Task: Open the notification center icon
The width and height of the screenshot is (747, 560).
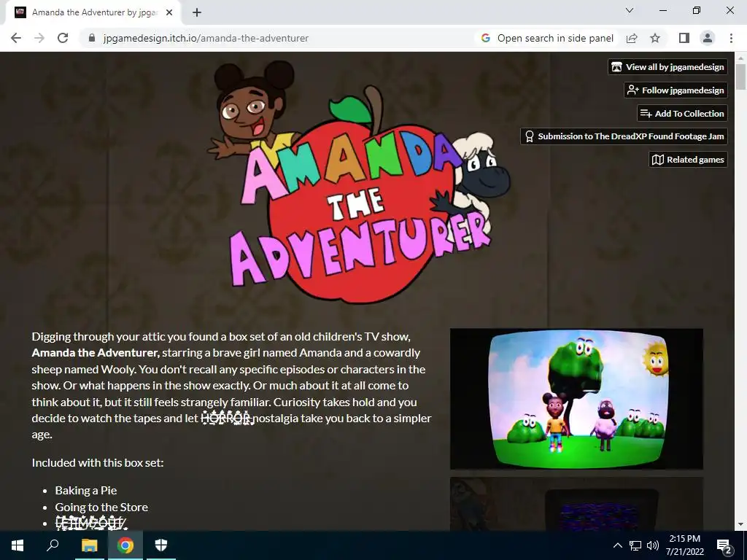Action: point(724,546)
